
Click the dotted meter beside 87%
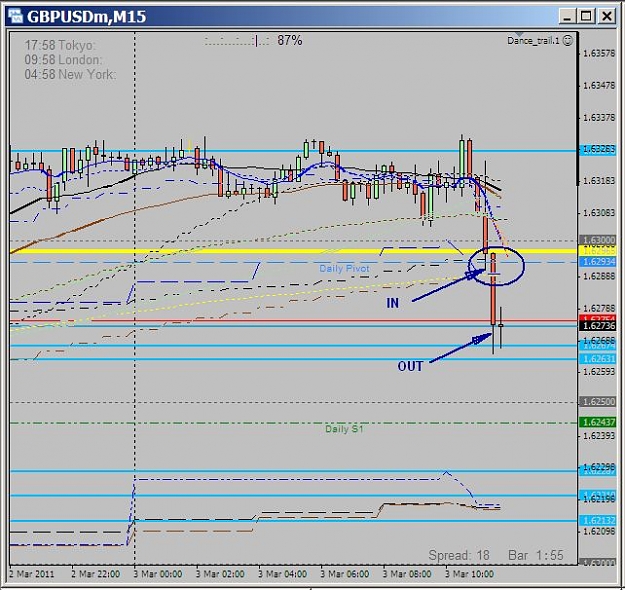tap(237, 41)
